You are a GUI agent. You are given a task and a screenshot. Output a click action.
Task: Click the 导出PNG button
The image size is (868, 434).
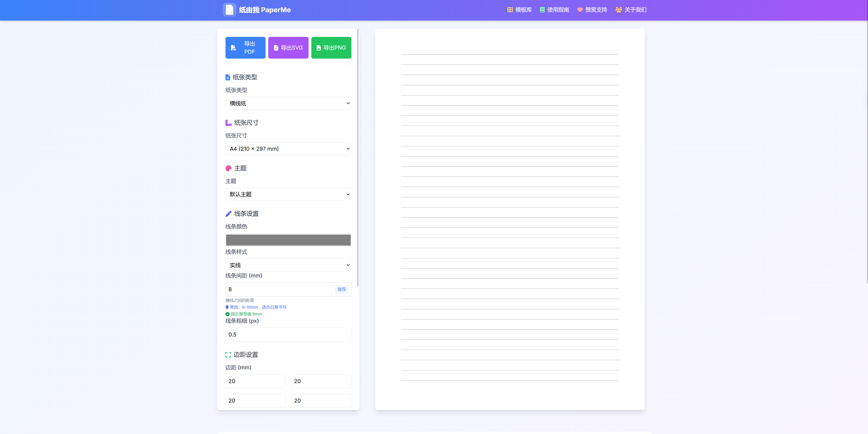pyautogui.click(x=331, y=48)
